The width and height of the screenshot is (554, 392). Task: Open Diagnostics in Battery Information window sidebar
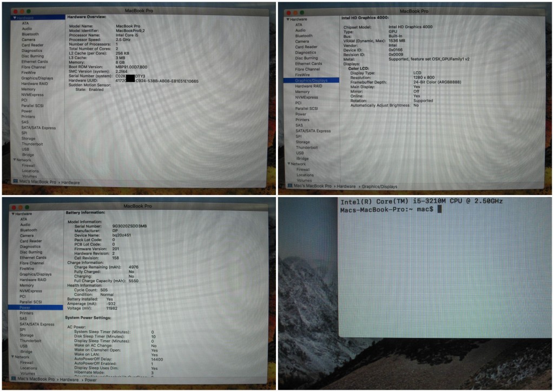[30, 247]
